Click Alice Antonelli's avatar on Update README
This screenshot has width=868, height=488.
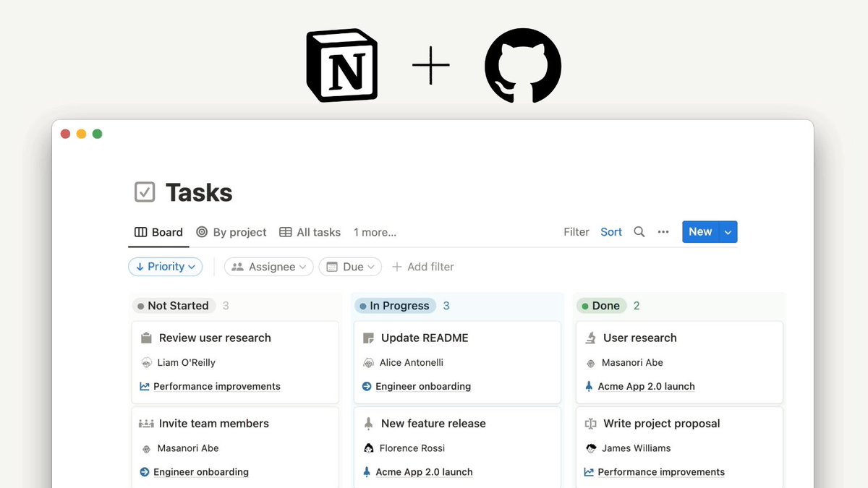[370, 362]
